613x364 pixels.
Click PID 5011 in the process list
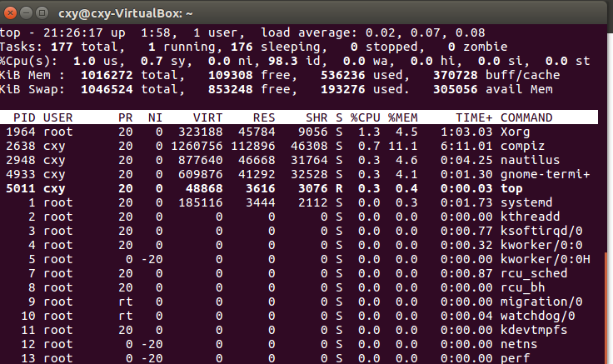click(20, 188)
